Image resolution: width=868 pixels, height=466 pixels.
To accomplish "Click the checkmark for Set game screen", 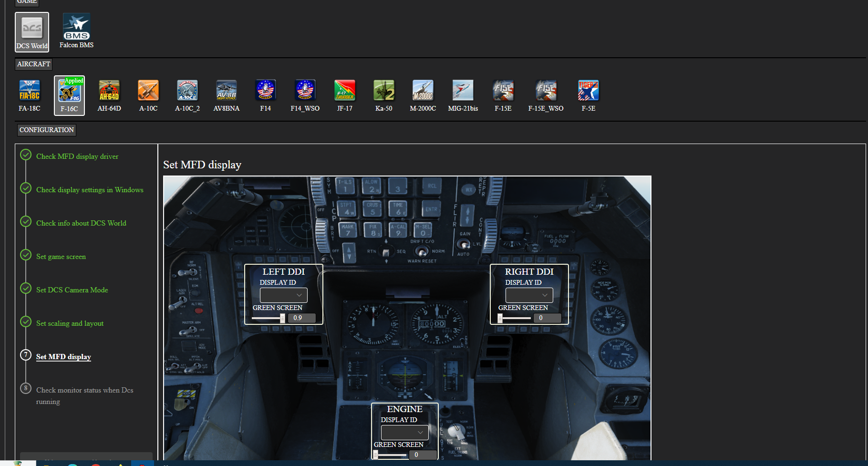I will click(x=26, y=255).
